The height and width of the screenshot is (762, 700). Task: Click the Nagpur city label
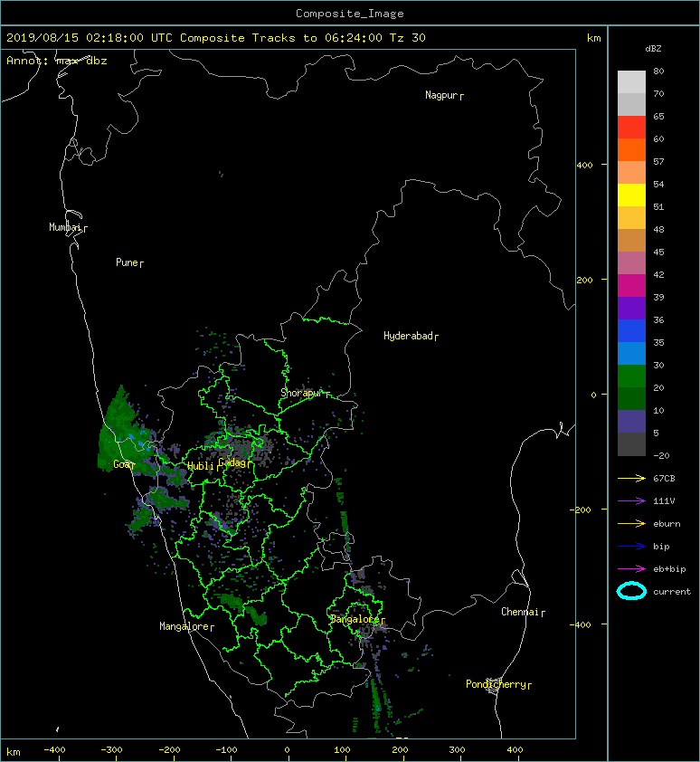coord(441,95)
